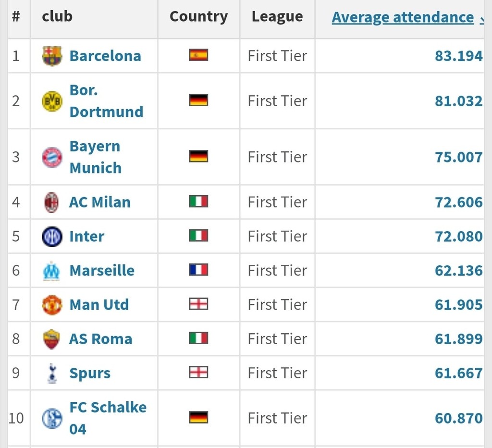Open Barcelona's 83.194 attendance figure

click(x=458, y=56)
